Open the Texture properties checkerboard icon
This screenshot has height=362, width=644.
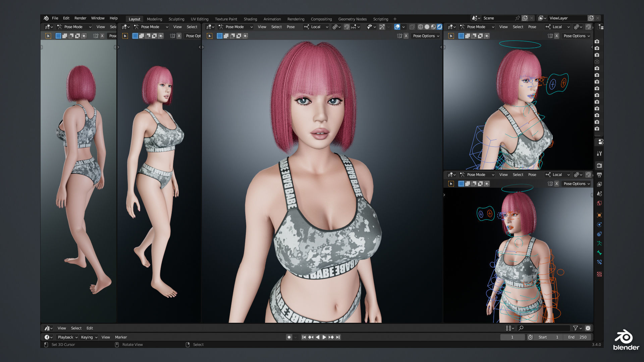[599, 274]
